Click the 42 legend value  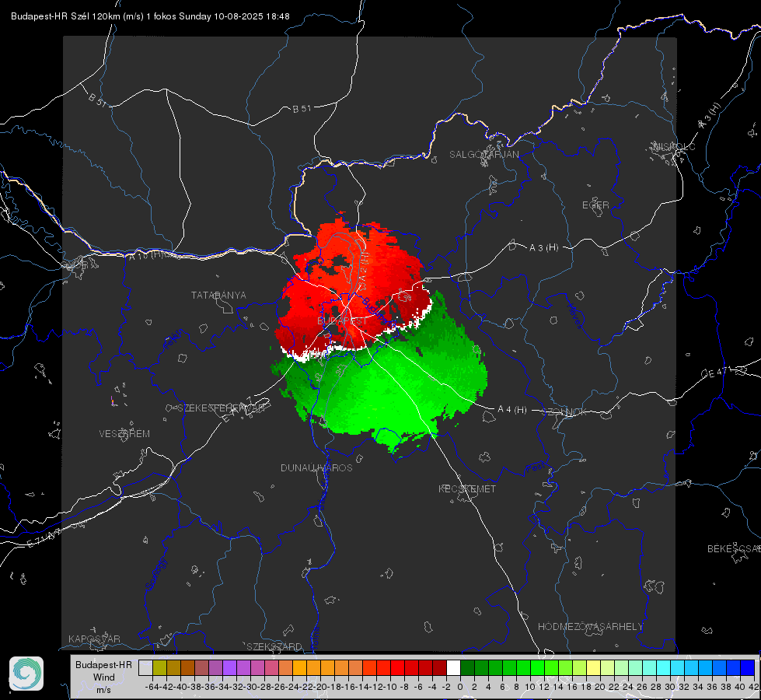754,687
